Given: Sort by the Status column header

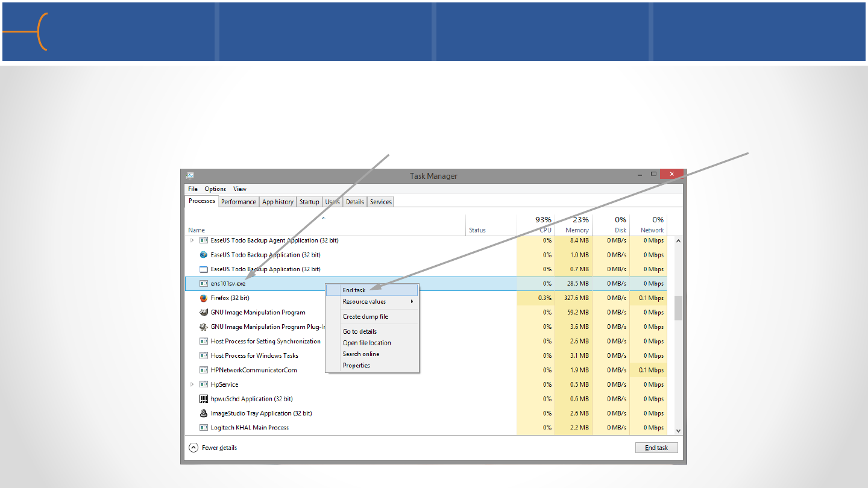Looking at the screenshot, I should click(x=491, y=224).
